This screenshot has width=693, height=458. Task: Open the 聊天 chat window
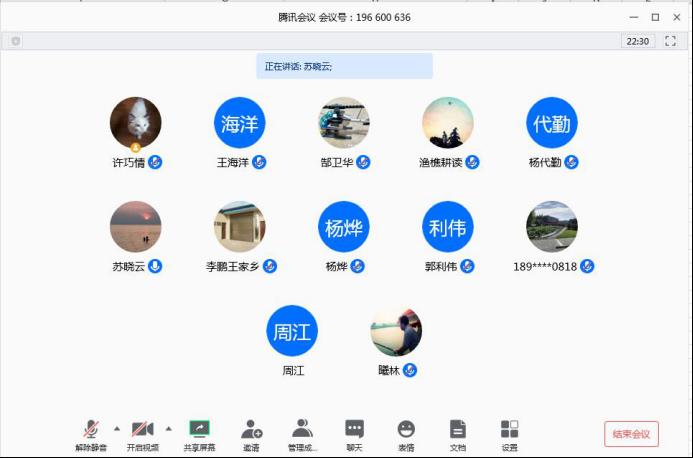coord(354,430)
